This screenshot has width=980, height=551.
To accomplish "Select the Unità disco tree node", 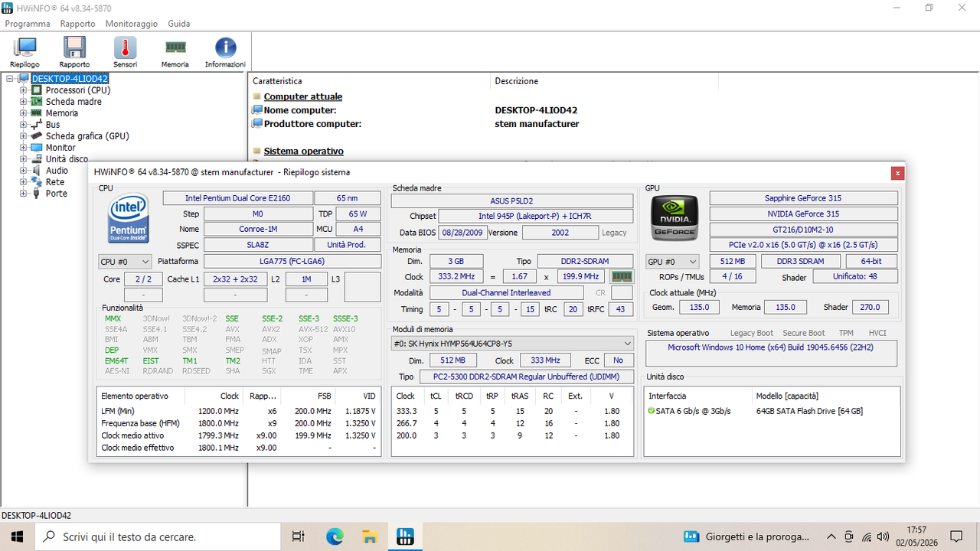I will coord(67,159).
